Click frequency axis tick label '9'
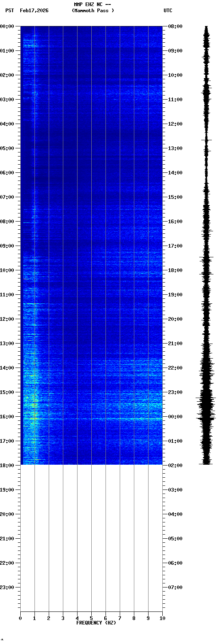The height and width of the screenshot is (644, 224). [148, 618]
